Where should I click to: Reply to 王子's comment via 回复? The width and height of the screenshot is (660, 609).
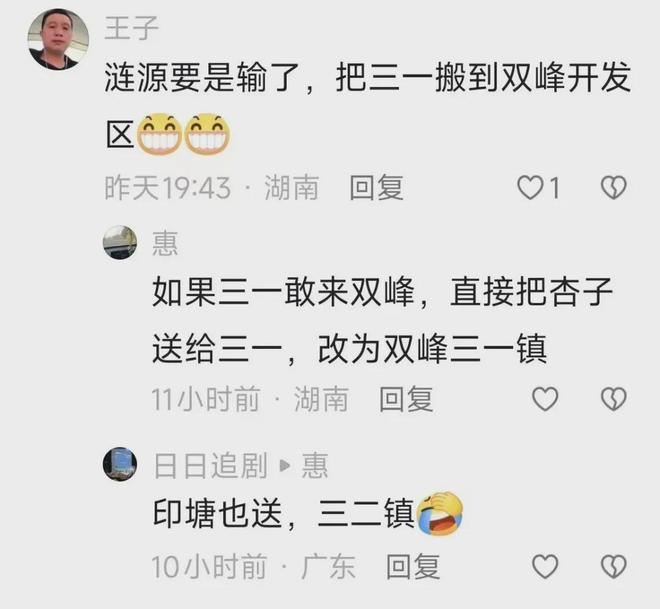tap(377, 188)
